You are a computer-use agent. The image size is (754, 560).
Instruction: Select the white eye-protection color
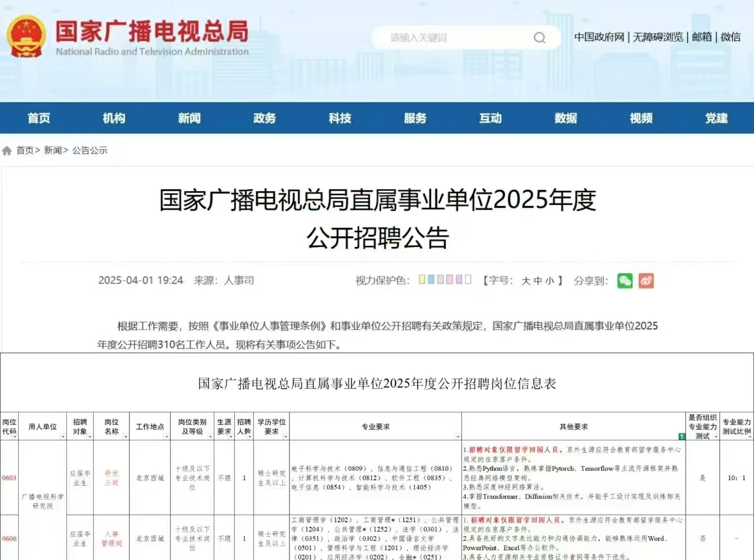click(x=468, y=279)
